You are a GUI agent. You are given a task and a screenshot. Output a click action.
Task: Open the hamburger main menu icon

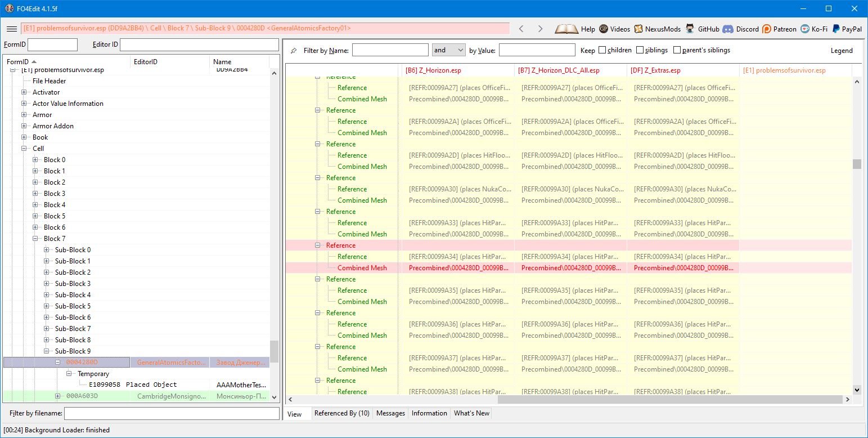coord(11,29)
